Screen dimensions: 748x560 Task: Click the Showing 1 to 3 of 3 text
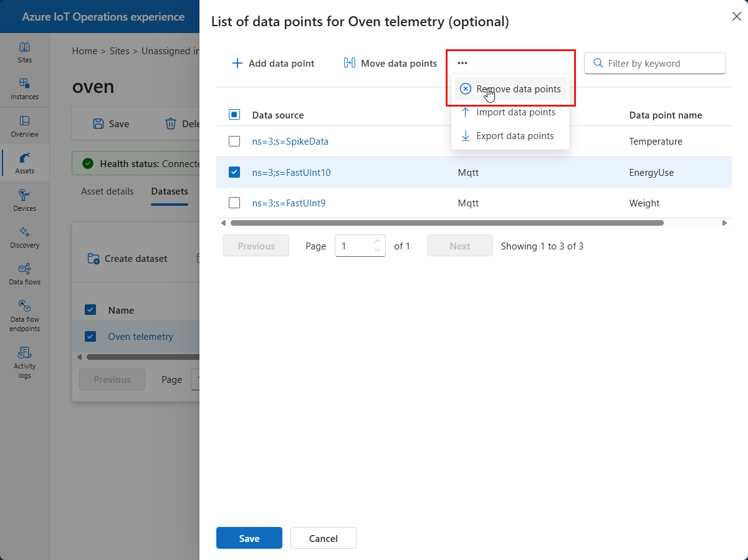tap(542, 246)
